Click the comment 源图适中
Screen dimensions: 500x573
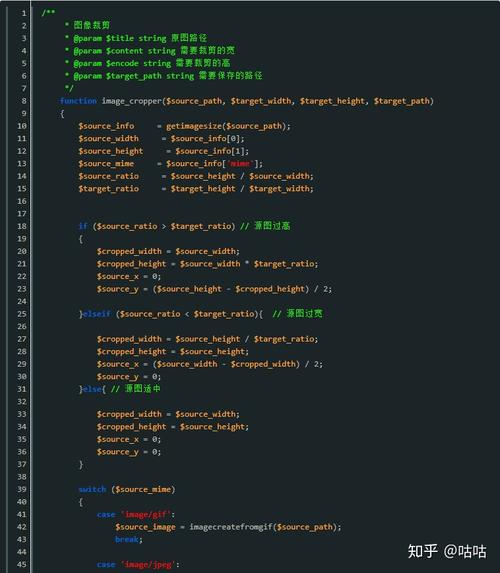point(143,389)
